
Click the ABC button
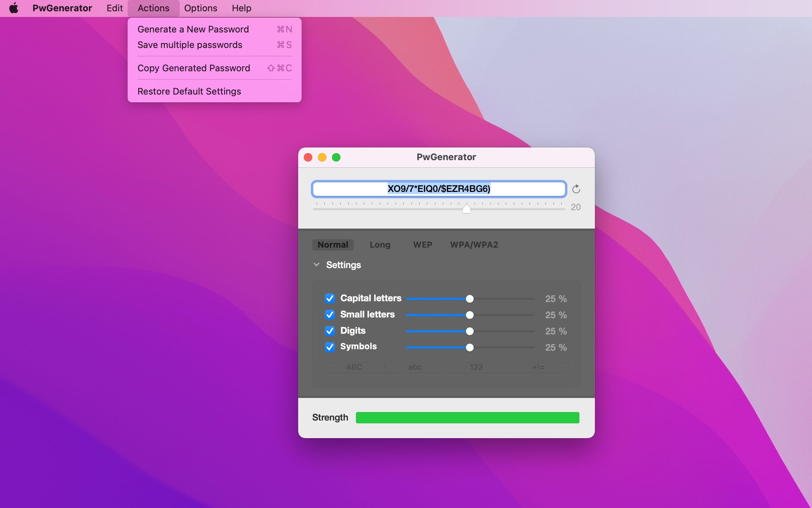(353, 367)
